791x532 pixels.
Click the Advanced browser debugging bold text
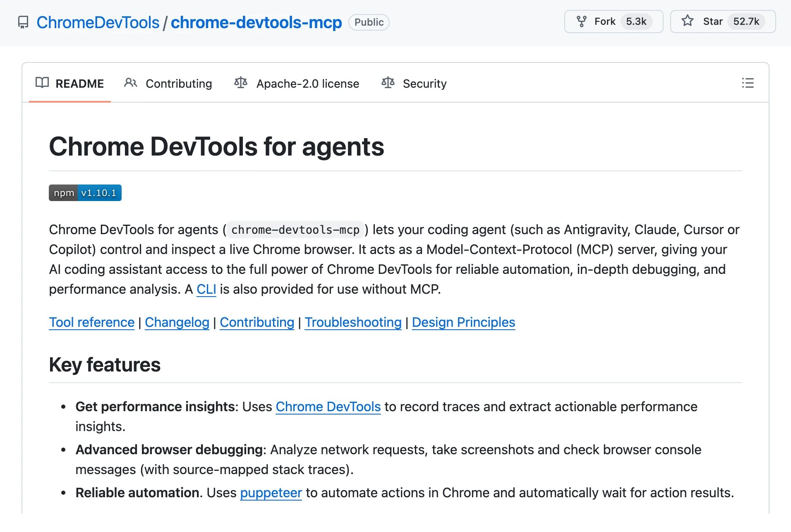pos(169,450)
